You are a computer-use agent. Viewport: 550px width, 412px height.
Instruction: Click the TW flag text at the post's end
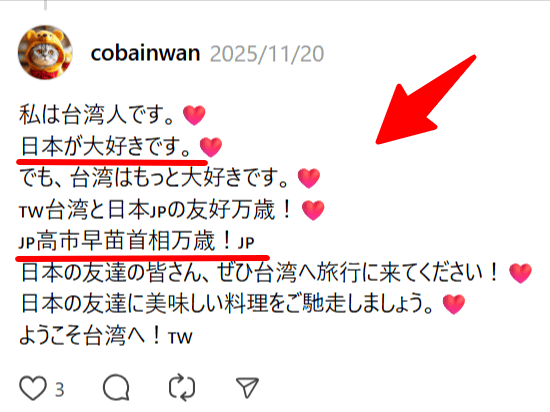click(x=180, y=338)
